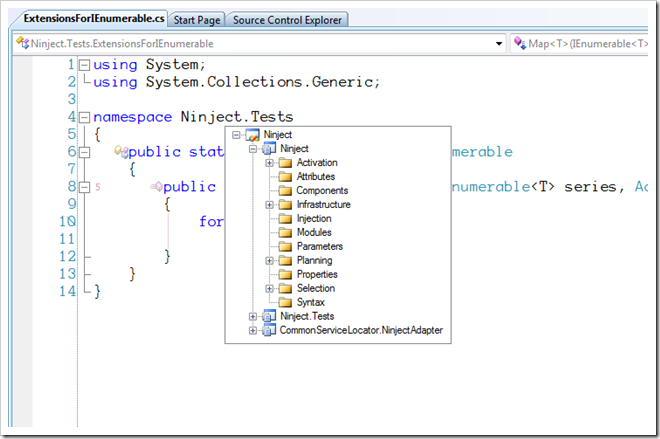Click the Activation folder icon
This screenshot has width=660, height=439.
point(285,163)
